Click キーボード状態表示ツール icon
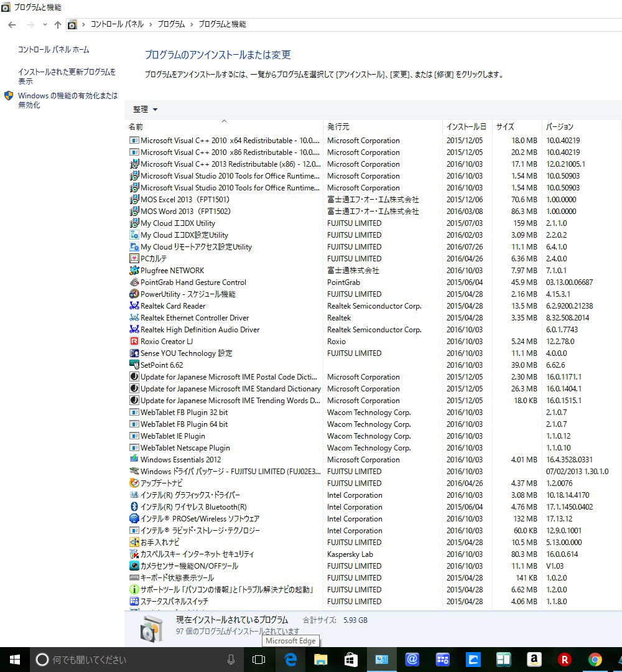 (134, 577)
